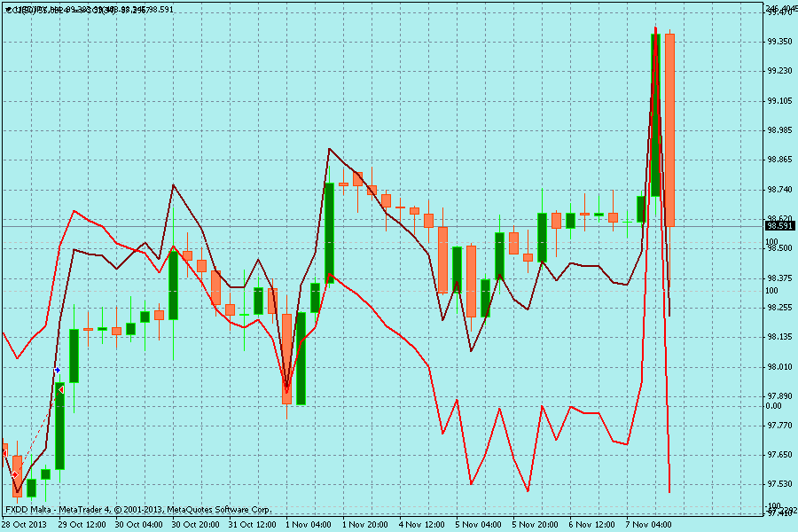Click the red arrow on the tall green candle near 97.89
Image resolution: width=798 pixels, height=532 pixels.
click(60, 389)
